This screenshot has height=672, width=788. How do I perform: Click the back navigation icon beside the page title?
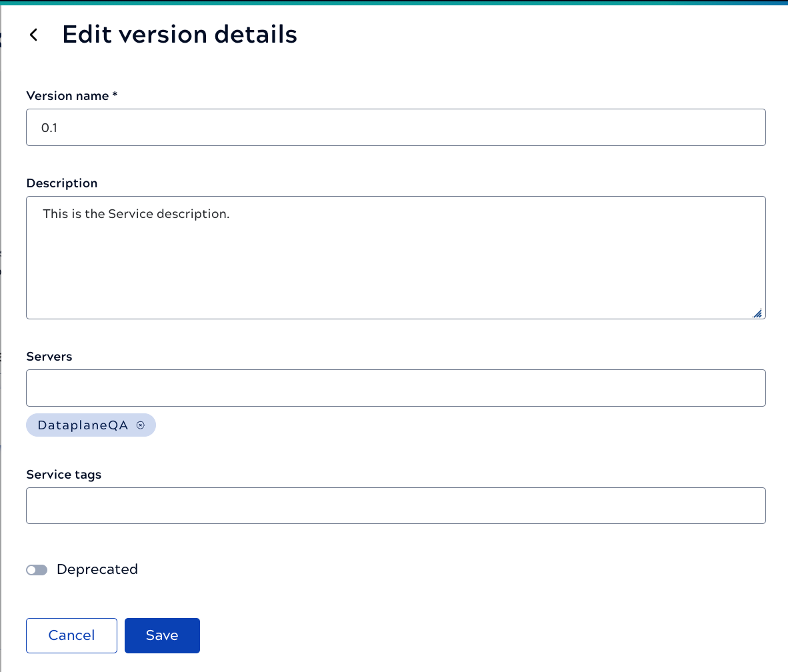pyautogui.click(x=33, y=34)
